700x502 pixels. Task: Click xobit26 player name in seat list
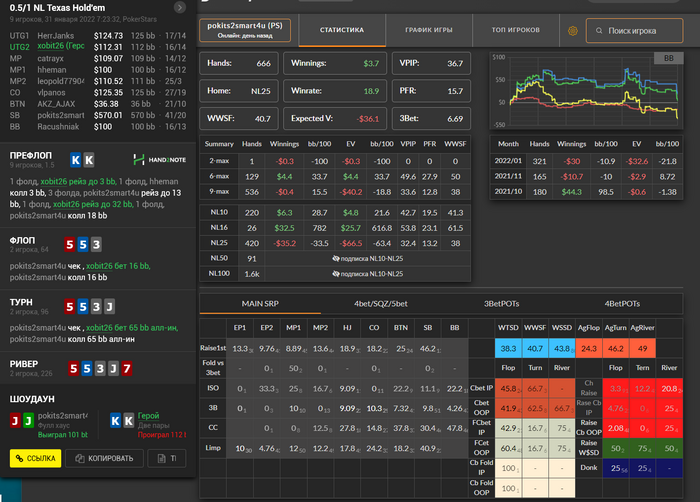(x=61, y=46)
